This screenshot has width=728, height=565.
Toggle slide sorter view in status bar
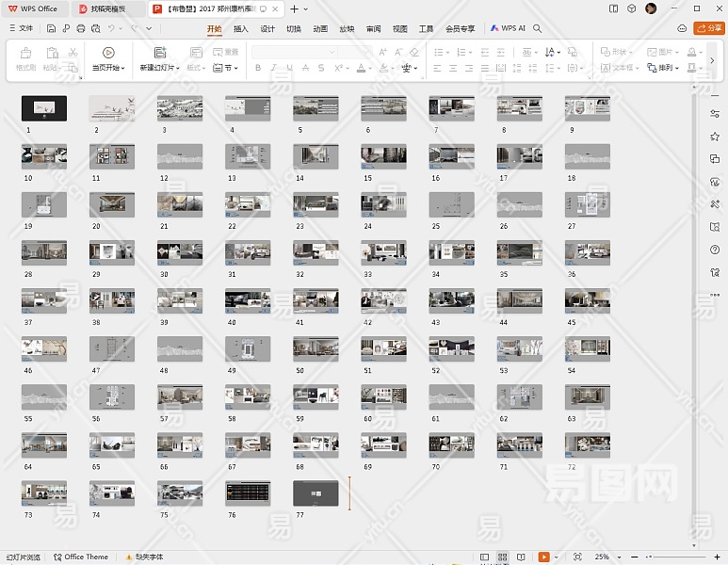pos(503,557)
